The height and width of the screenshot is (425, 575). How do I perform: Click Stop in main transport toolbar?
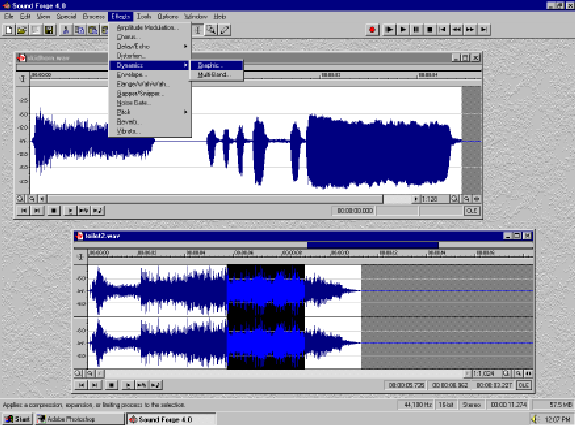pos(429,29)
